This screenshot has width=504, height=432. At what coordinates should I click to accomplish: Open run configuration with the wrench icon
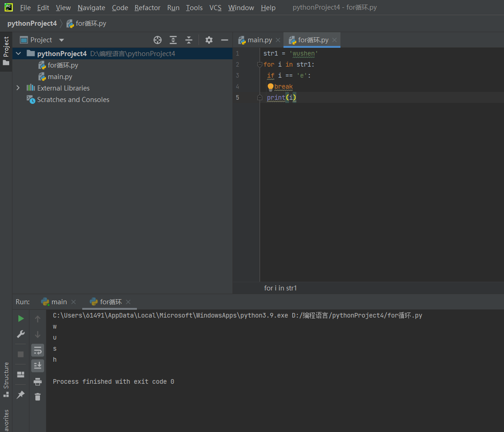point(21,334)
